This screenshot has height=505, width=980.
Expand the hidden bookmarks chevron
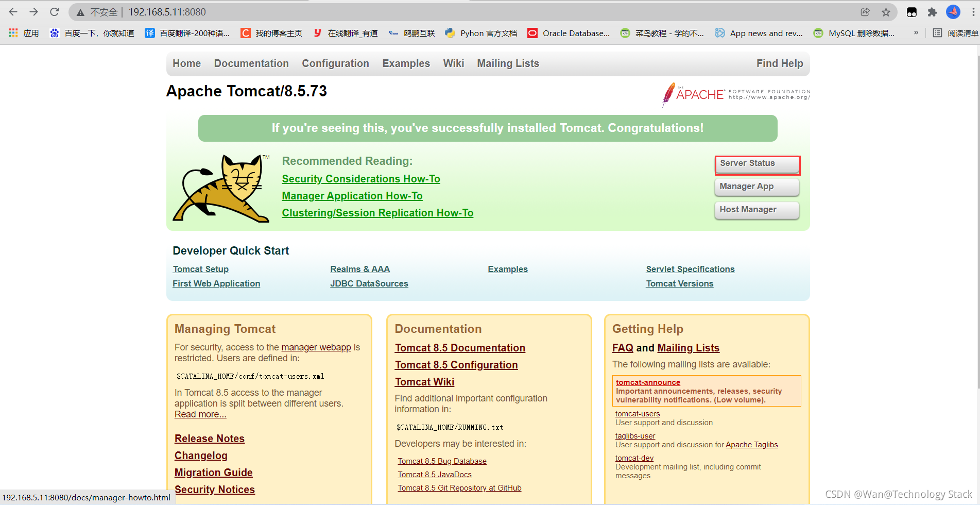[916, 33]
